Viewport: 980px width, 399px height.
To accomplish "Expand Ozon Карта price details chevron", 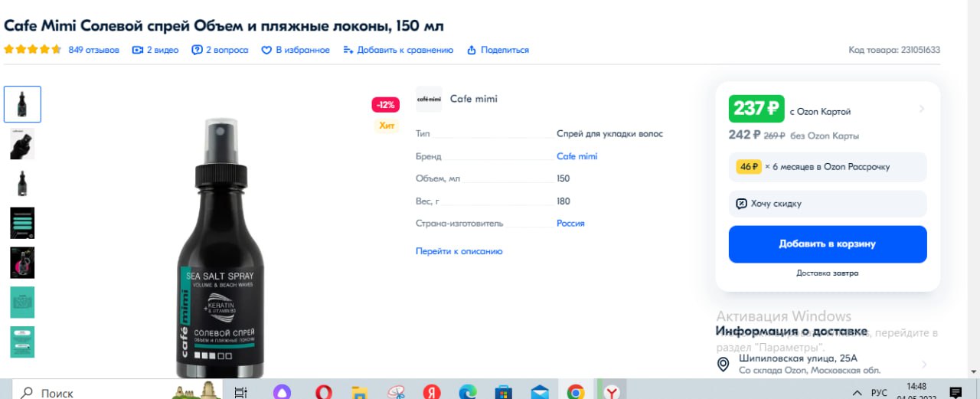I will click(922, 109).
